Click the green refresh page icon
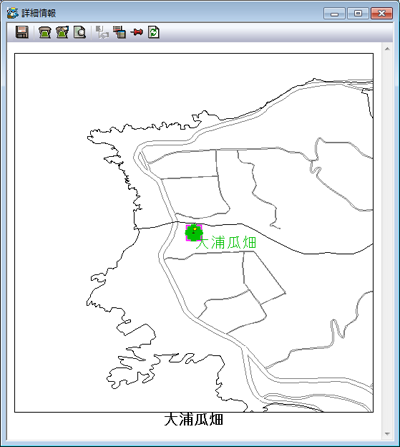The height and width of the screenshot is (447, 400). click(154, 32)
